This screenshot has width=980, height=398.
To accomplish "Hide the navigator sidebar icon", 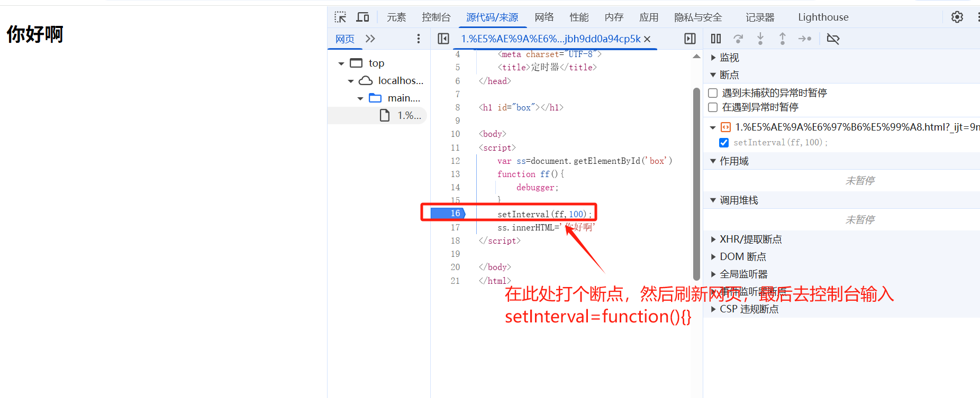I will point(443,39).
